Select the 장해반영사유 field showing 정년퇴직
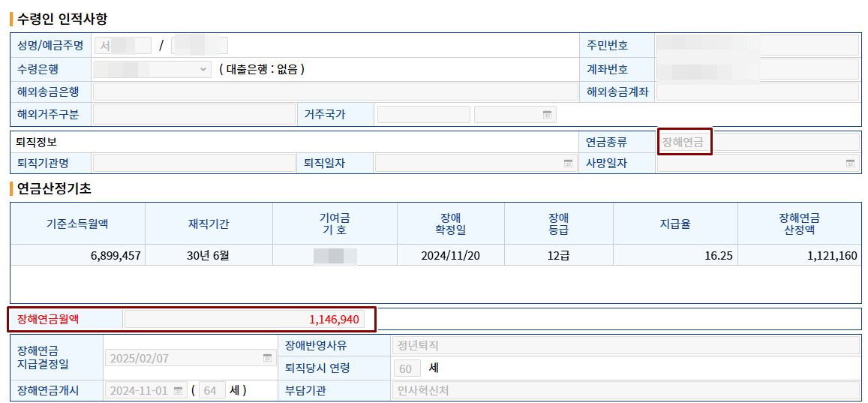Viewport: 868px width, 403px height. (625, 346)
